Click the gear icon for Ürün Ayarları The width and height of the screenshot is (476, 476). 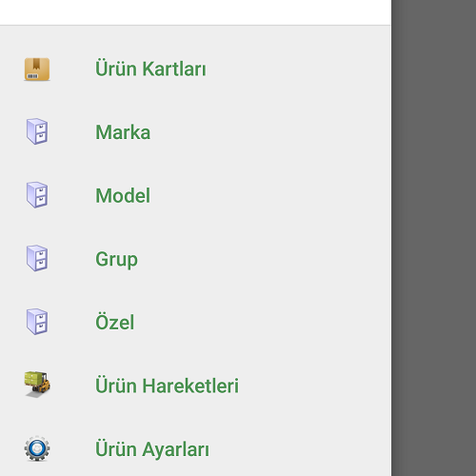point(37,448)
